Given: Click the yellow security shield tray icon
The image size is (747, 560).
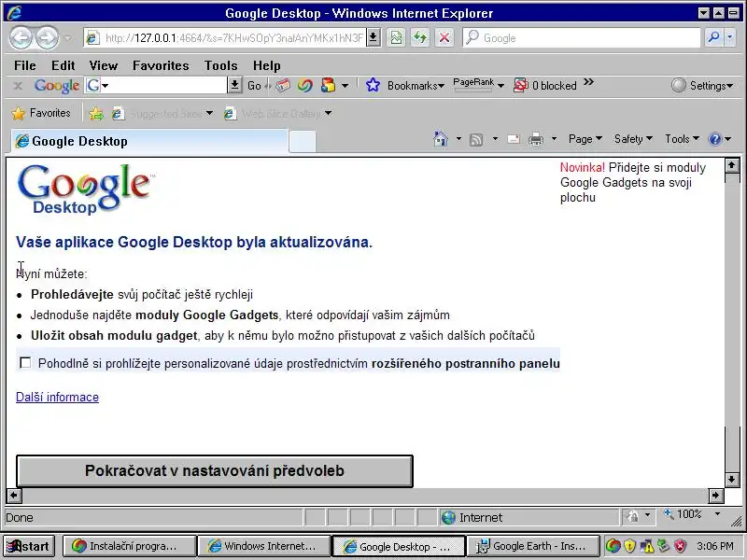Looking at the screenshot, I should pyautogui.click(x=629, y=546).
